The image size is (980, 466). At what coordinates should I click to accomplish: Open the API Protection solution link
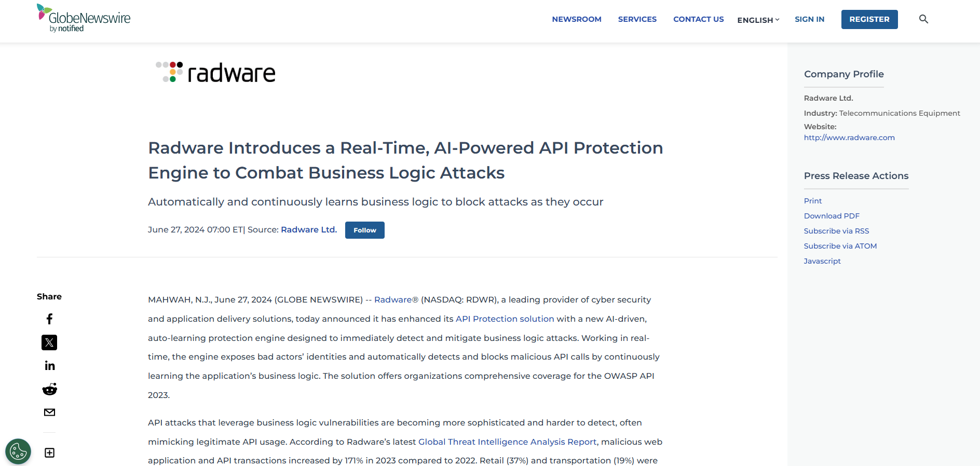pos(505,319)
